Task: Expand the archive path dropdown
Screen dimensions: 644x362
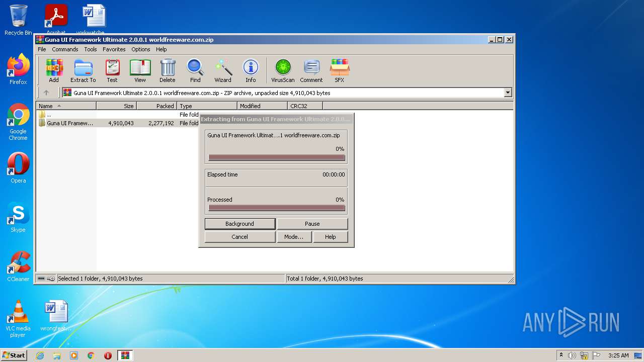Action: click(x=508, y=93)
